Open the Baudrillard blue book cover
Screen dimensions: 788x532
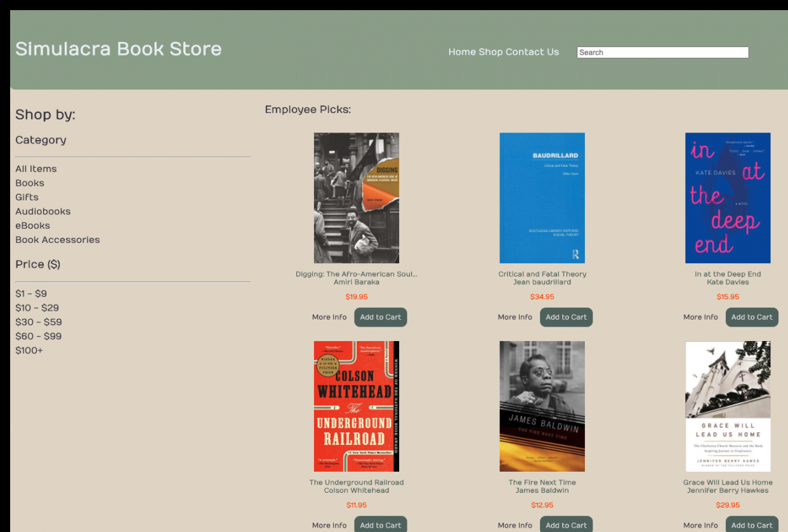tap(542, 198)
